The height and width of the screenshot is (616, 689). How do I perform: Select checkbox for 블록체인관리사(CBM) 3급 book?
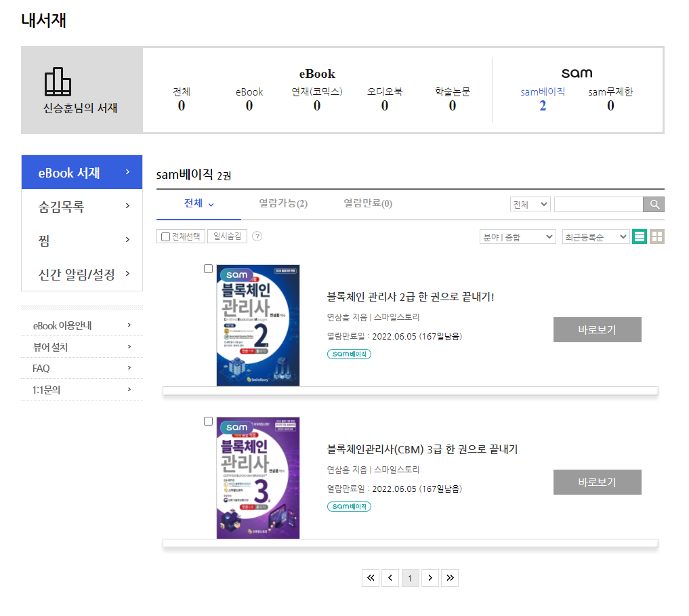pos(208,422)
